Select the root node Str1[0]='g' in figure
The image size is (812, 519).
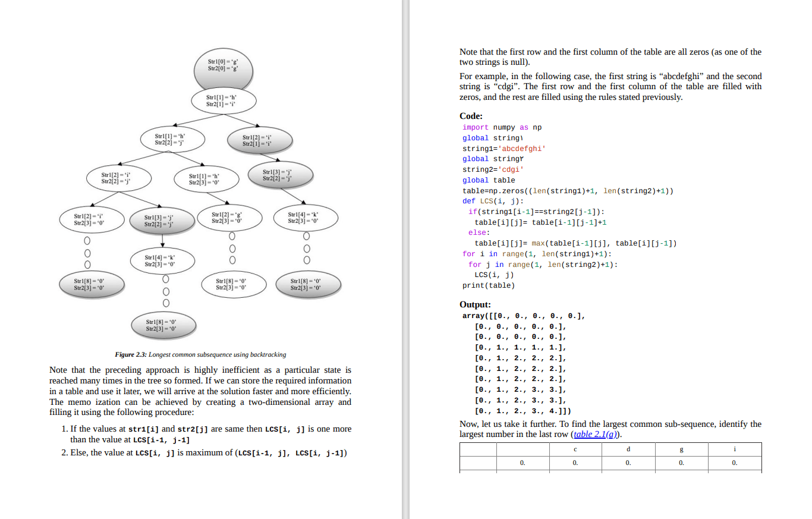(x=224, y=67)
